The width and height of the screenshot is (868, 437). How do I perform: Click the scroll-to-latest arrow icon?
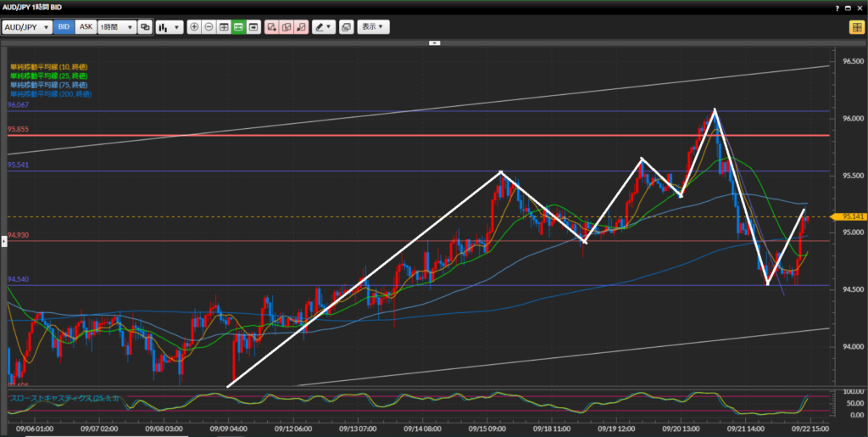click(x=253, y=27)
